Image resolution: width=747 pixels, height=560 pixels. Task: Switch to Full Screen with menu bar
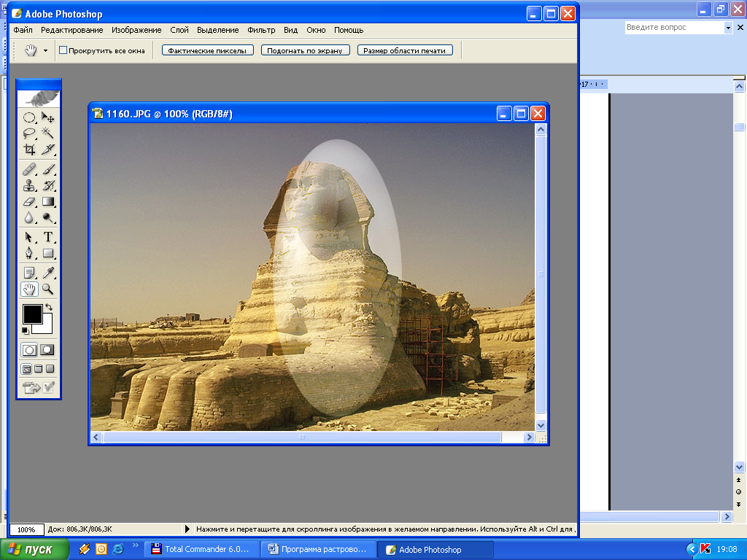tap(39, 369)
